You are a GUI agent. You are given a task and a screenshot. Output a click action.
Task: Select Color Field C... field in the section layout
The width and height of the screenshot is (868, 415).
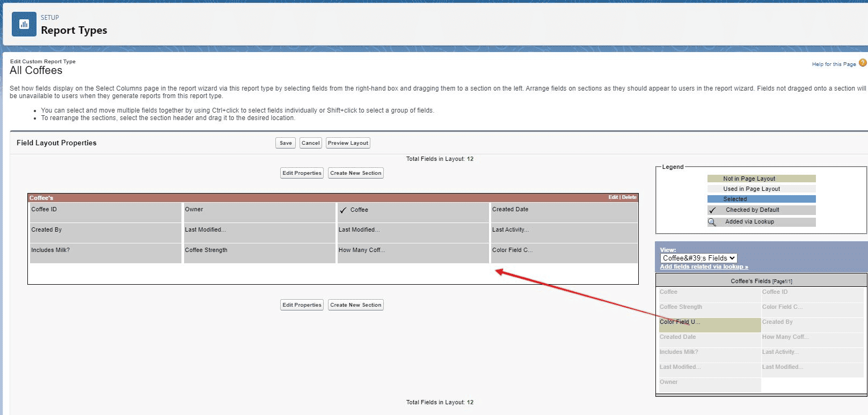click(x=564, y=253)
